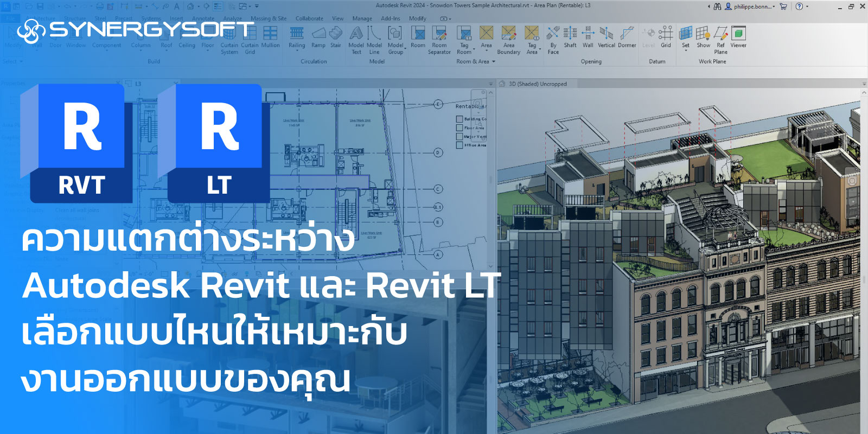Open the Autodesk App Store cart icon
Screen dimensions: 868x434
(783, 7)
